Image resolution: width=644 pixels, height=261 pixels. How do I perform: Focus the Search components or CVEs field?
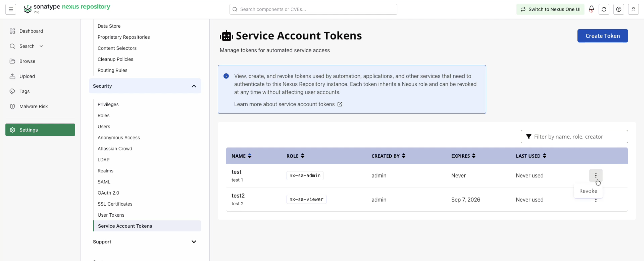(313, 9)
